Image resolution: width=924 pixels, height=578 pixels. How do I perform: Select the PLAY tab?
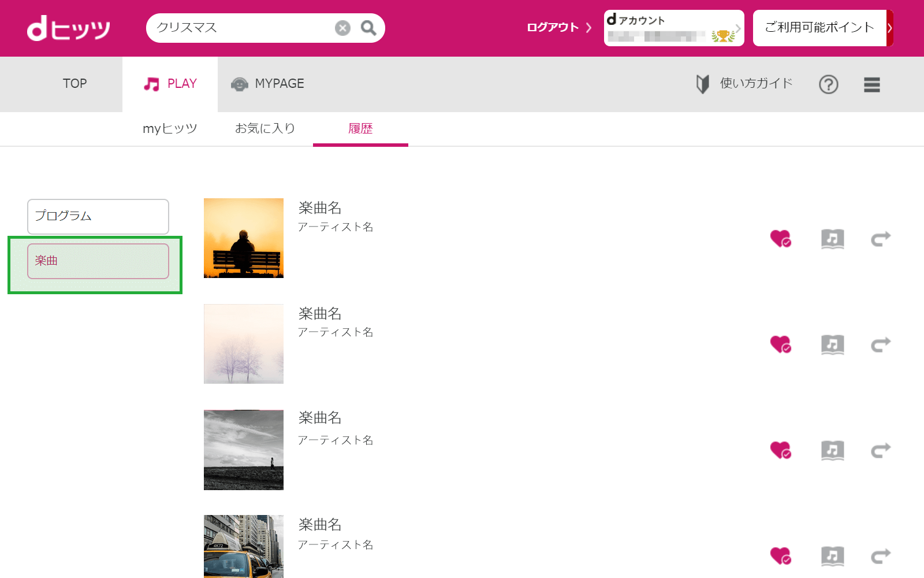(170, 84)
